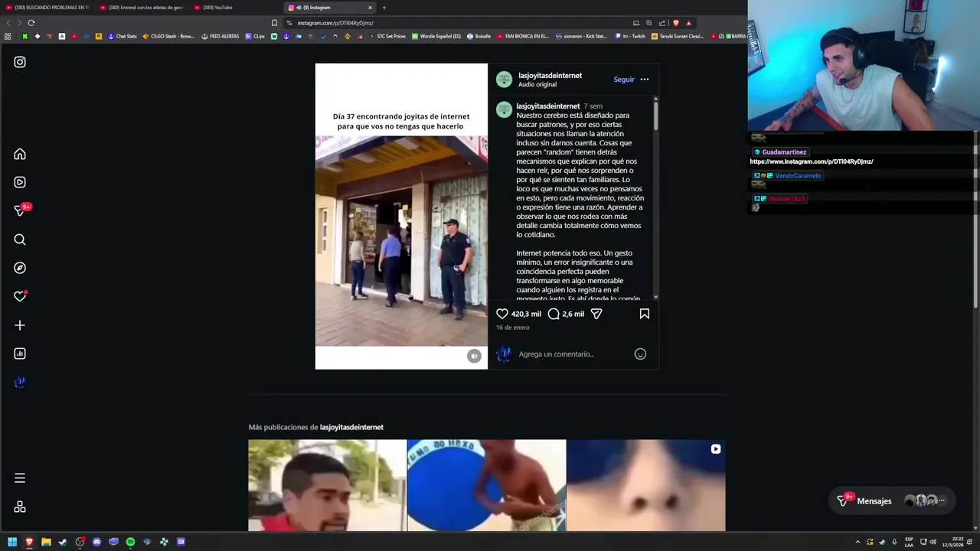Open the Brave Shields icon in the address bar
Screen dimensions: 980x551
675,23
